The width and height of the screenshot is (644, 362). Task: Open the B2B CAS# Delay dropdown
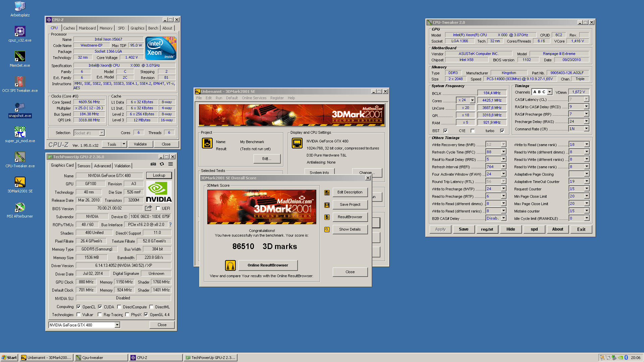pos(503,218)
